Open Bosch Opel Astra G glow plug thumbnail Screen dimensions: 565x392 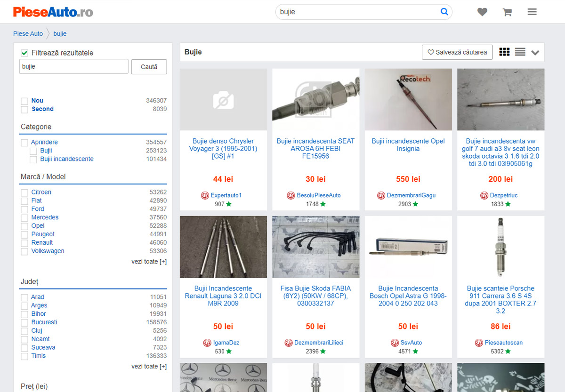pos(408,247)
